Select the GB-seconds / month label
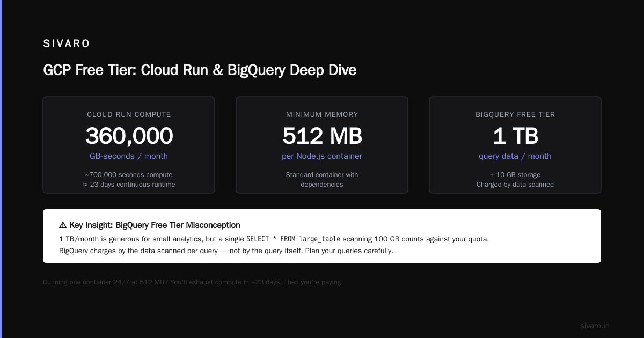 click(129, 156)
